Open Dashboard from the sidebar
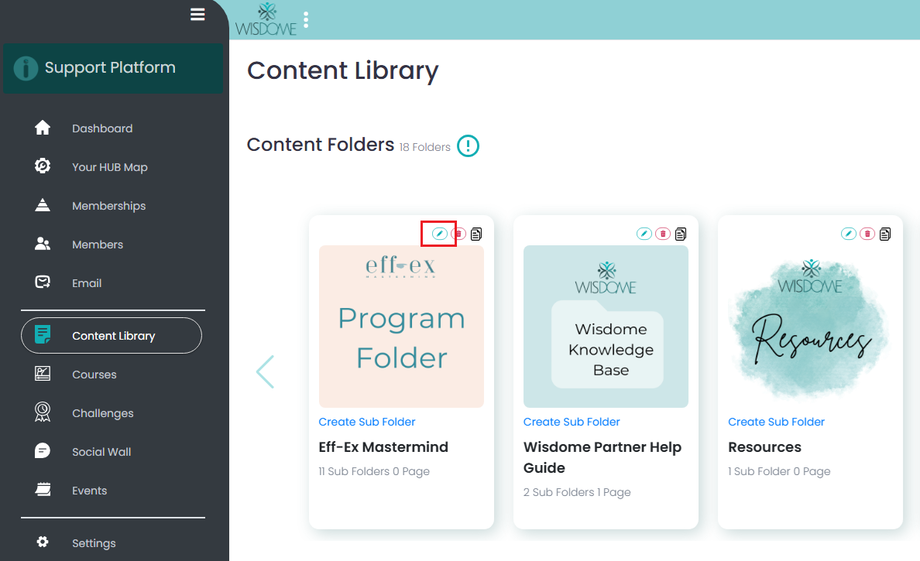This screenshot has height=561, width=920. coord(102,128)
